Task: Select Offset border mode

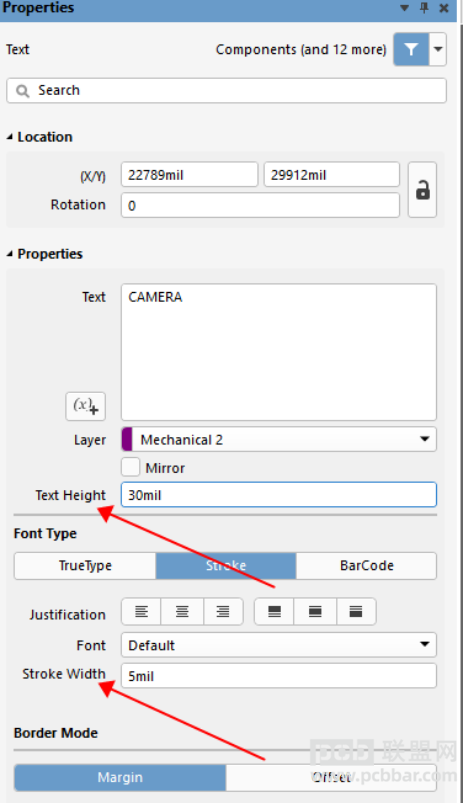Action: 331,777
